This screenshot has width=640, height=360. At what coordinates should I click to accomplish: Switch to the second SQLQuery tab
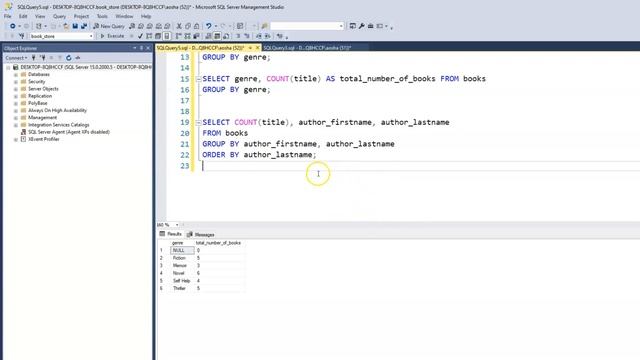coord(307,48)
